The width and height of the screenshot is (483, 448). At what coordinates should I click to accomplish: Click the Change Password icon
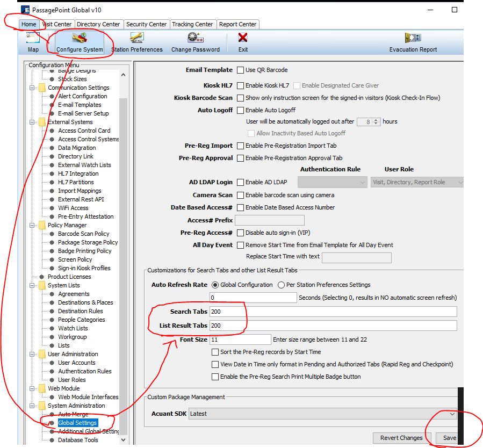196,38
